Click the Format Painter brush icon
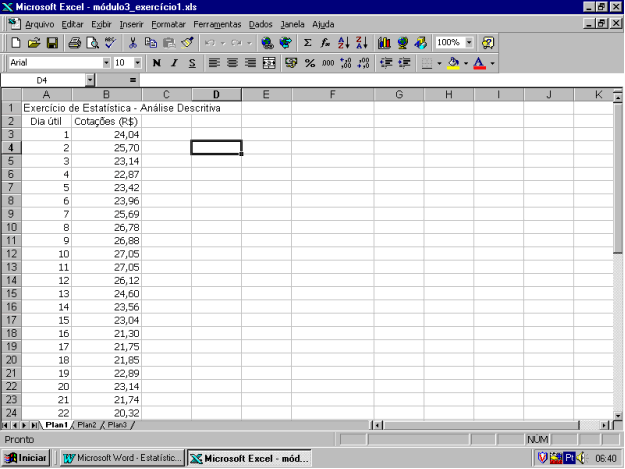This screenshot has width=625, height=469. click(x=186, y=43)
